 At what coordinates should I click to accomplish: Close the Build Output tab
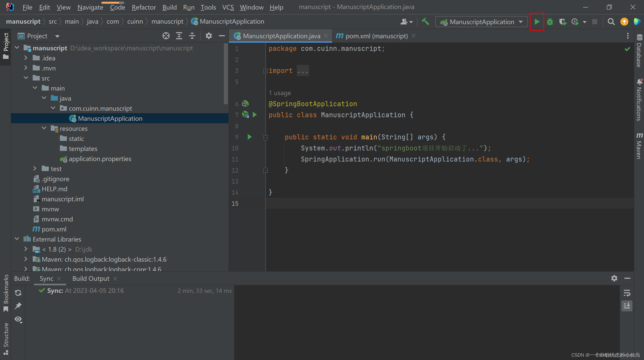(115, 278)
